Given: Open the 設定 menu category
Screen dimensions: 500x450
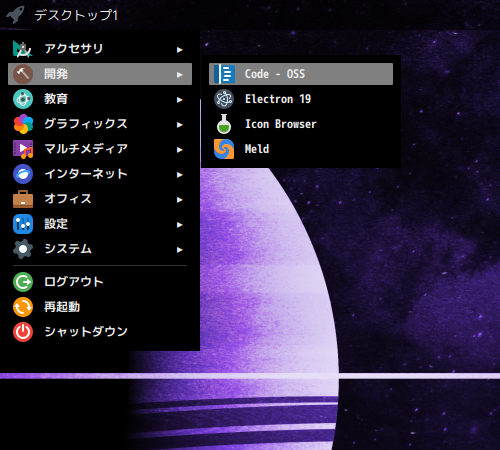Looking at the screenshot, I should click(100, 224).
